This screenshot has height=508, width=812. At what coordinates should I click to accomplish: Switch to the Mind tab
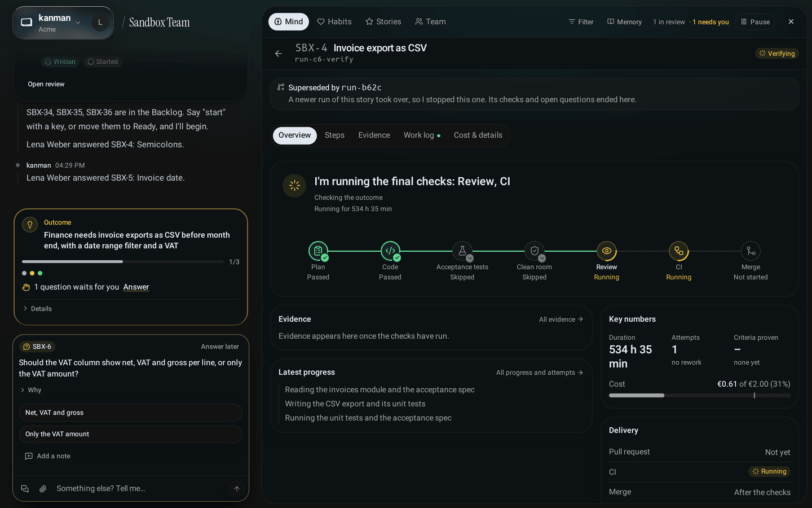click(289, 21)
